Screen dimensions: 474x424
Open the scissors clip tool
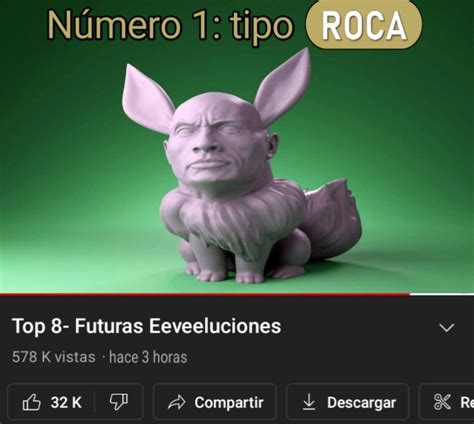442,402
